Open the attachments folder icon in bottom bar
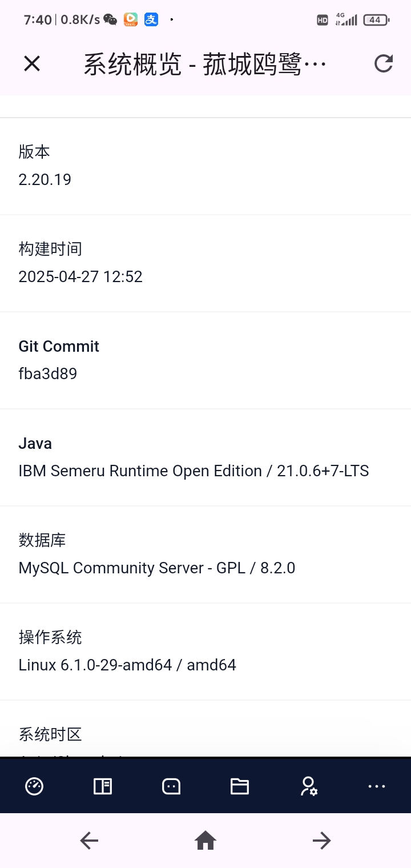The height and width of the screenshot is (868, 411). pos(240,786)
